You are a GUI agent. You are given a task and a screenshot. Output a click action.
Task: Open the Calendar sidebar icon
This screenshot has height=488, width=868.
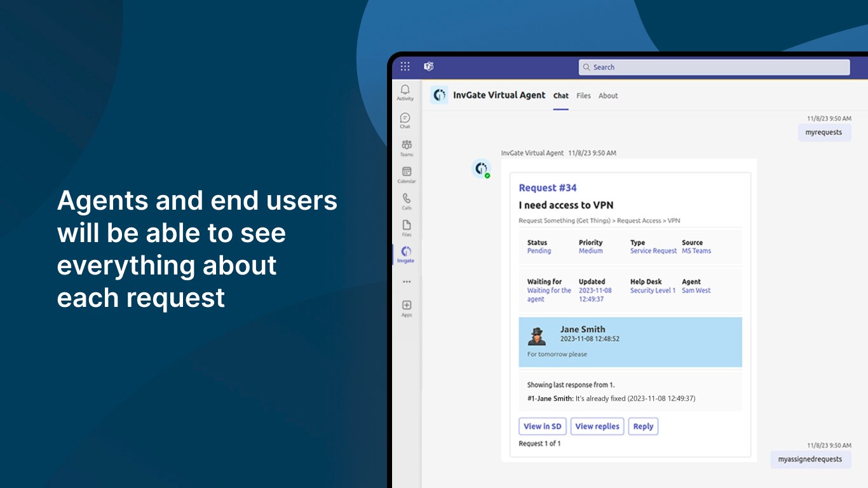pos(407,174)
